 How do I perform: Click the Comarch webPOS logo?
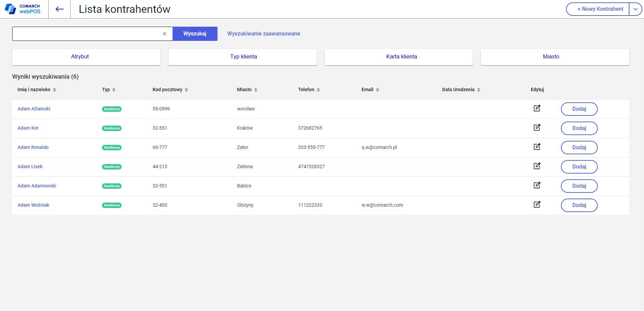(22, 9)
